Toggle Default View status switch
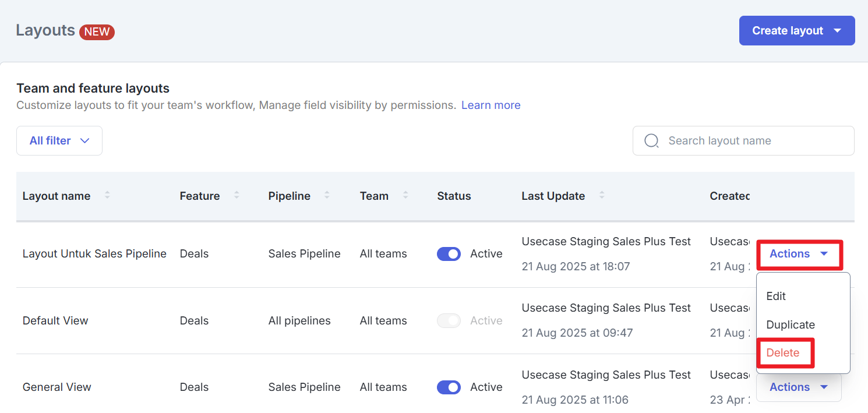 tap(449, 321)
